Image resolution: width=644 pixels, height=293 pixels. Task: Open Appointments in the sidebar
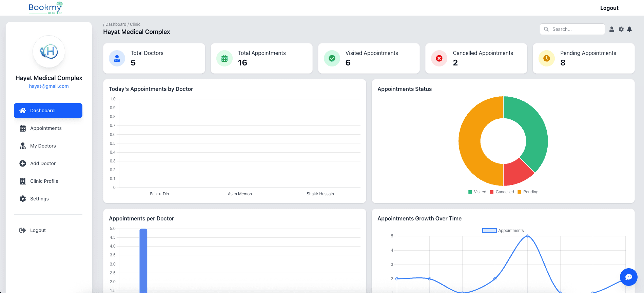(x=48, y=128)
